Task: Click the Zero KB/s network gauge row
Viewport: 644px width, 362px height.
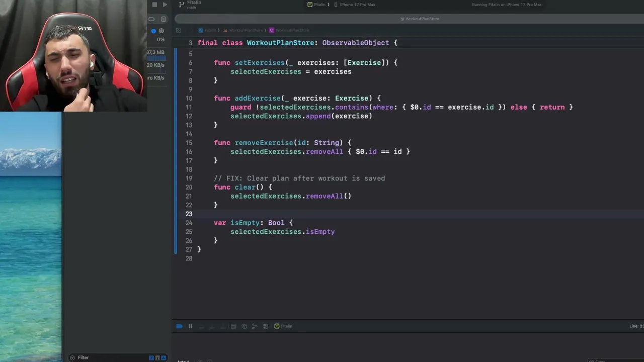Action: [156, 78]
